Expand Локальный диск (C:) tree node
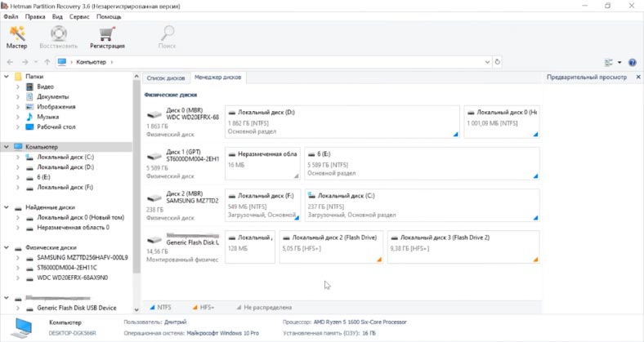Image resolution: width=644 pixels, height=342 pixels. 18,157
